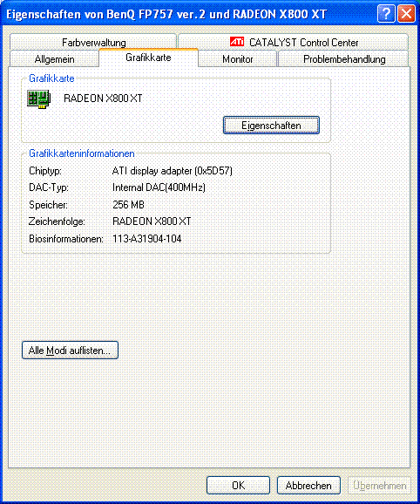Confirm with the OK button
The height and width of the screenshot is (504, 420).
(238, 486)
